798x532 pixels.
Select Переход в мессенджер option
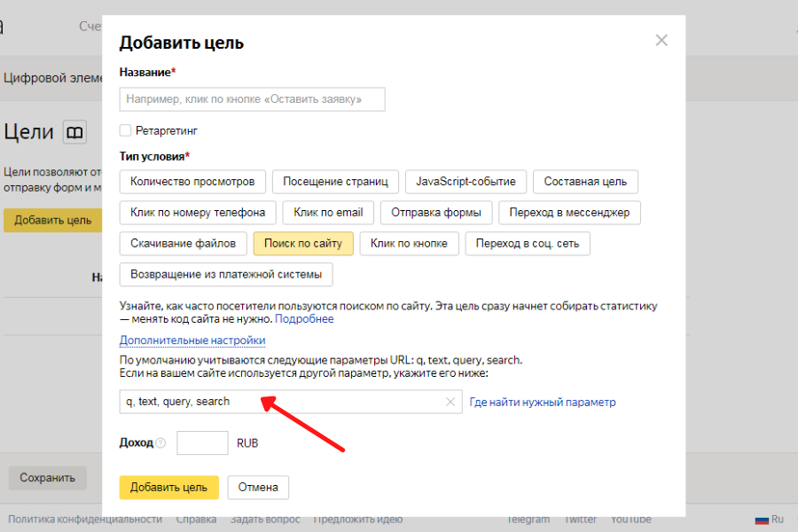[569, 213]
